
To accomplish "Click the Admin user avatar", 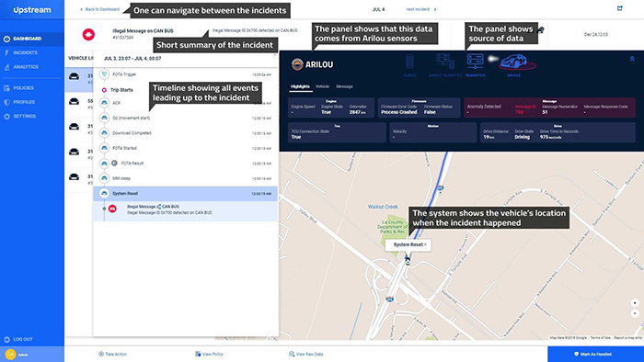I will coord(10,355).
